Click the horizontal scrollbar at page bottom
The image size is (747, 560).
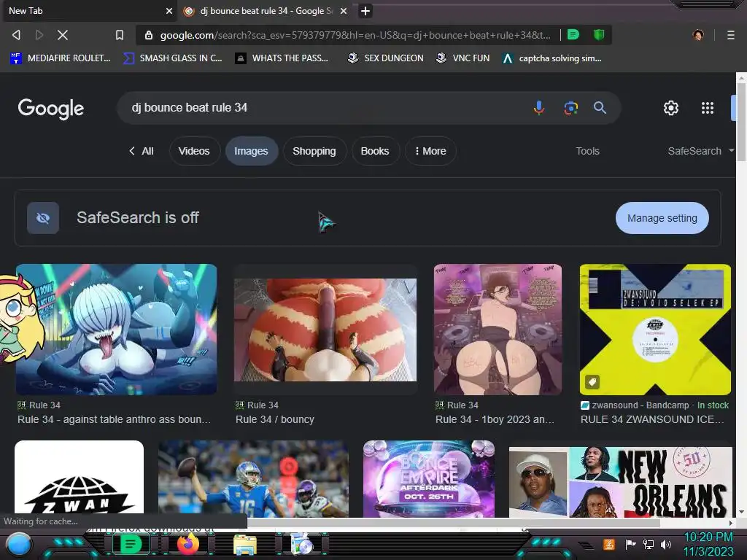(x=452, y=523)
